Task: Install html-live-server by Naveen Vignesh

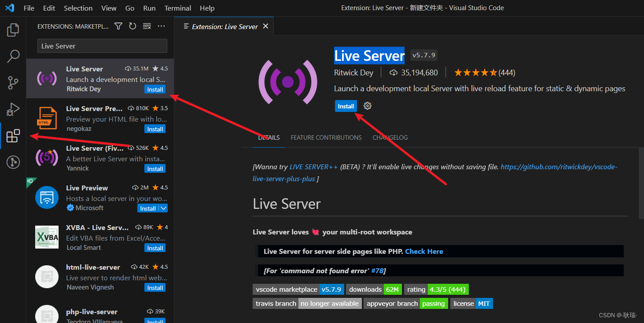Action: tap(155, 288)
